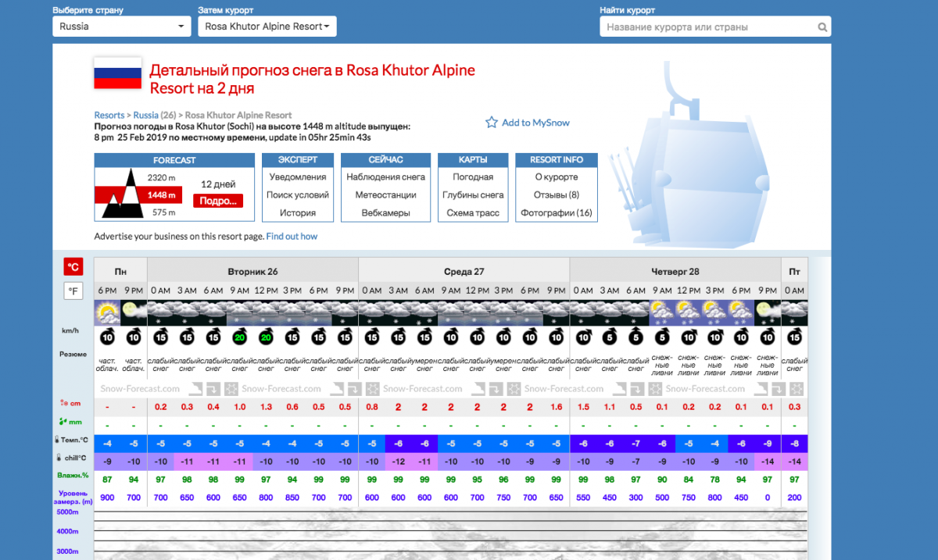
Task: Click the Tuesday 12 PM snow weather icon
Action: click(266, 313)
